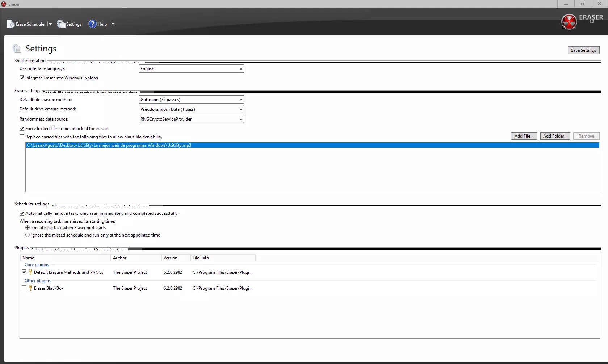Image resolution: width=608 pixels, height=364 pixels.
Task: Click the Add File... button
Action: pos(524,136)
